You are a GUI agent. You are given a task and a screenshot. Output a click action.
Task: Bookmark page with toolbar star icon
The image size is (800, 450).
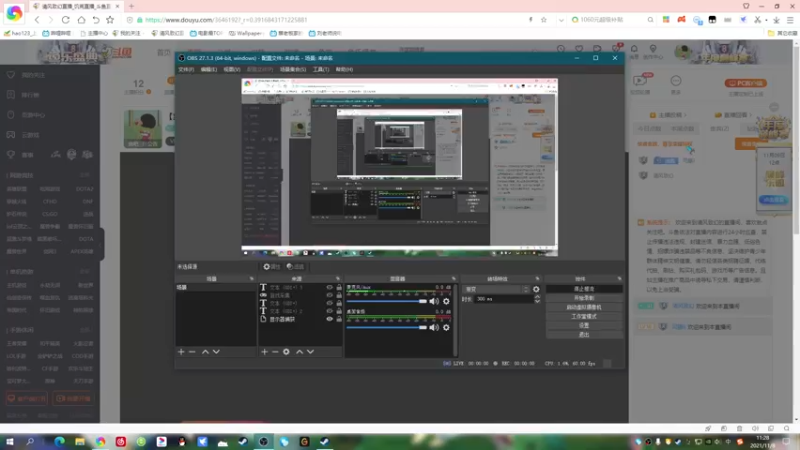[110, 20]
